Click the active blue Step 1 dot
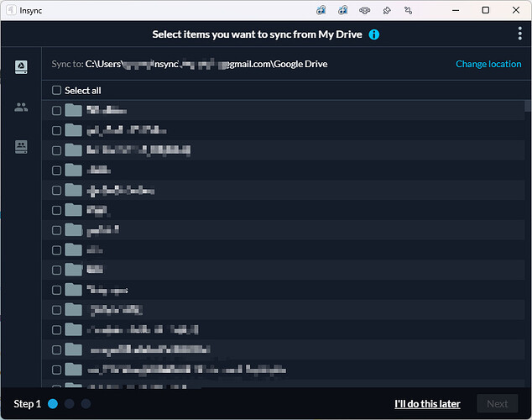The height and width of the screenshot is (420, 532). [53, 404]
